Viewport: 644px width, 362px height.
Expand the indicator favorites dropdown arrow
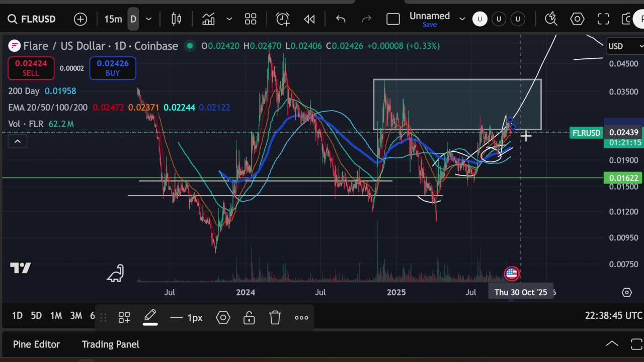pyautogui.click(x=229, y=19)
